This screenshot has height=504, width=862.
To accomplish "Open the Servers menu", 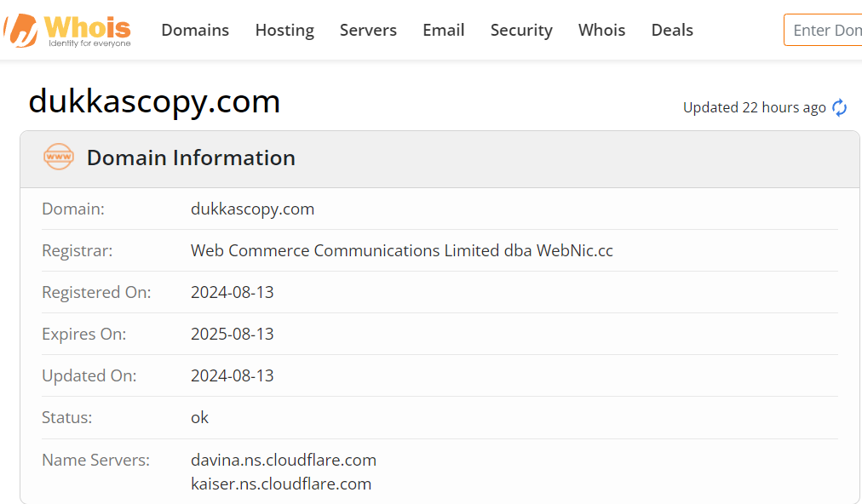I will click(x=368, y=31).
